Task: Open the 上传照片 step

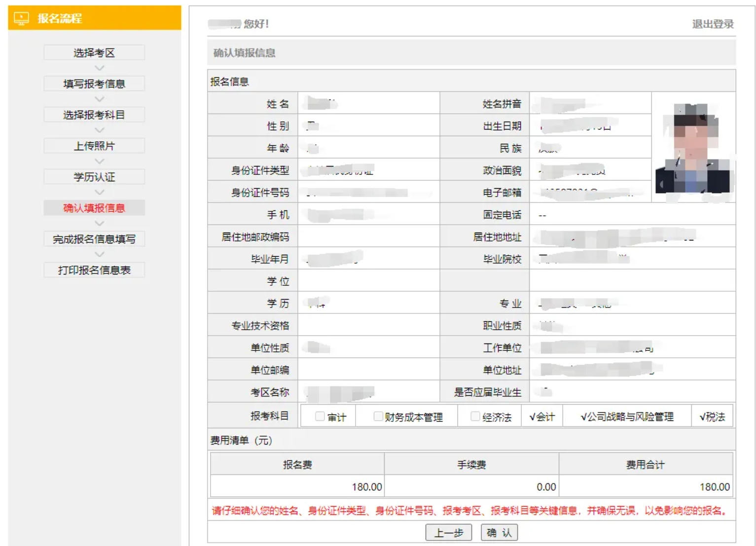Action: click(x=94, y=146)
